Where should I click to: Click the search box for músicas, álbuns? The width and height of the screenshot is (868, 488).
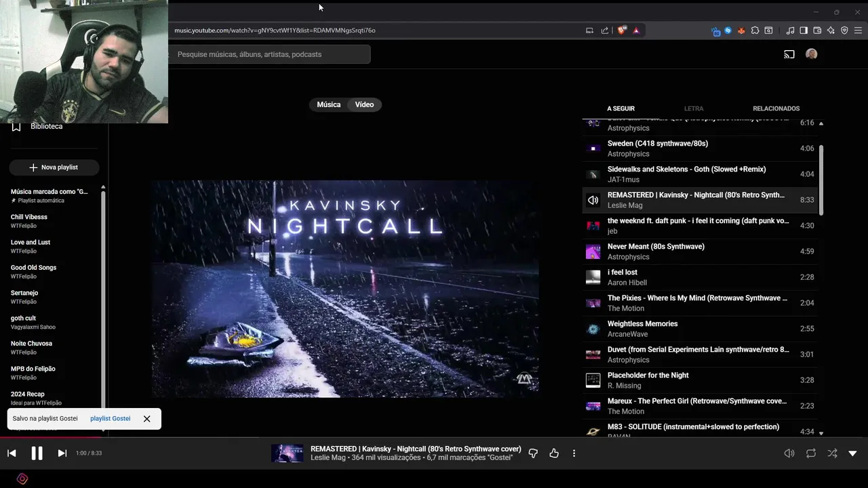pyautogui.click(x=269, y=54)
